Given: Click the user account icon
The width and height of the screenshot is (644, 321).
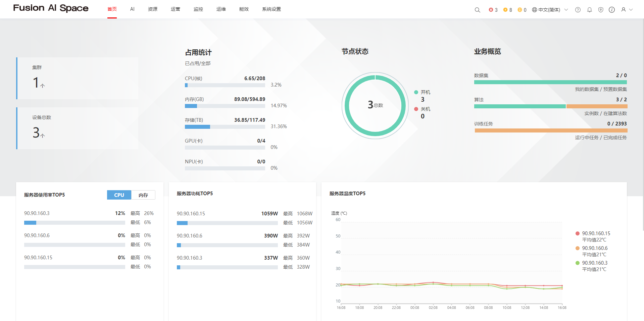Looking at the screenshot, I should pos(623,10).
